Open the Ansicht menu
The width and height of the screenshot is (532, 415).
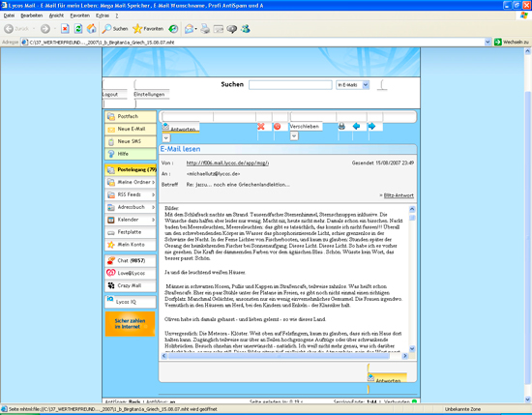pyautogui.click(x=56, y=15)
